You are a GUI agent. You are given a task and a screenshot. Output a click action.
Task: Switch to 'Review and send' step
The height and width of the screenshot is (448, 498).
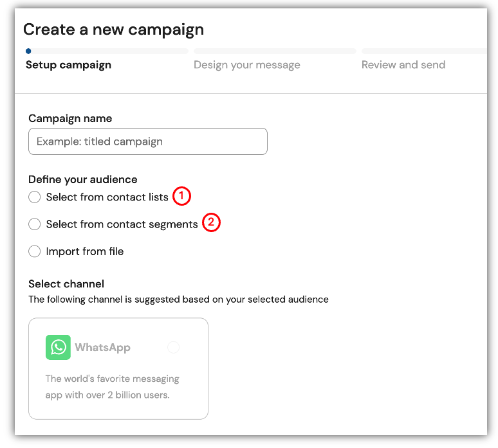coord(403,65)
